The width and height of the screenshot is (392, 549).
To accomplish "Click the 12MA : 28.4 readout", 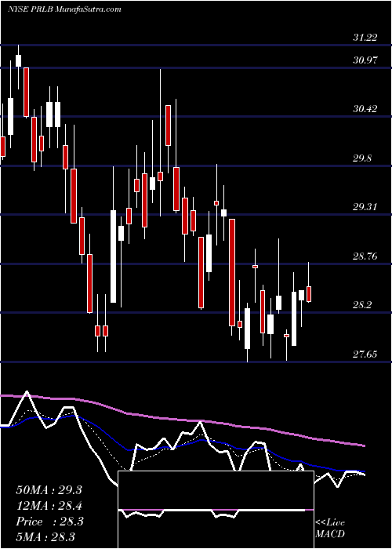I will [49, 506].
